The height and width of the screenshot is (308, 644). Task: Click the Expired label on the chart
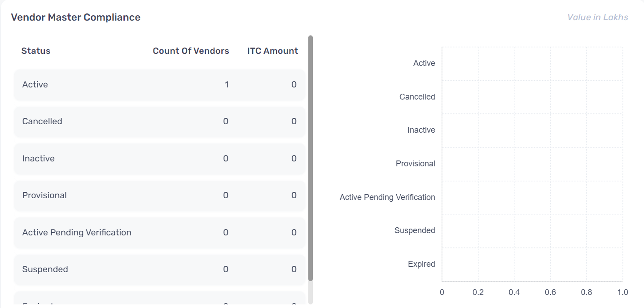click(421, 264)
